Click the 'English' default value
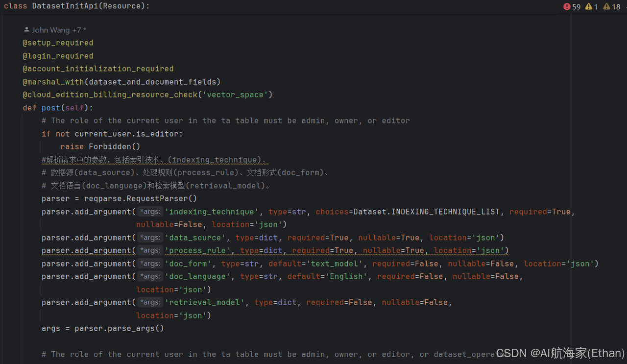The width and height of the screenshot is (627, 364). (x=346, y=276)
